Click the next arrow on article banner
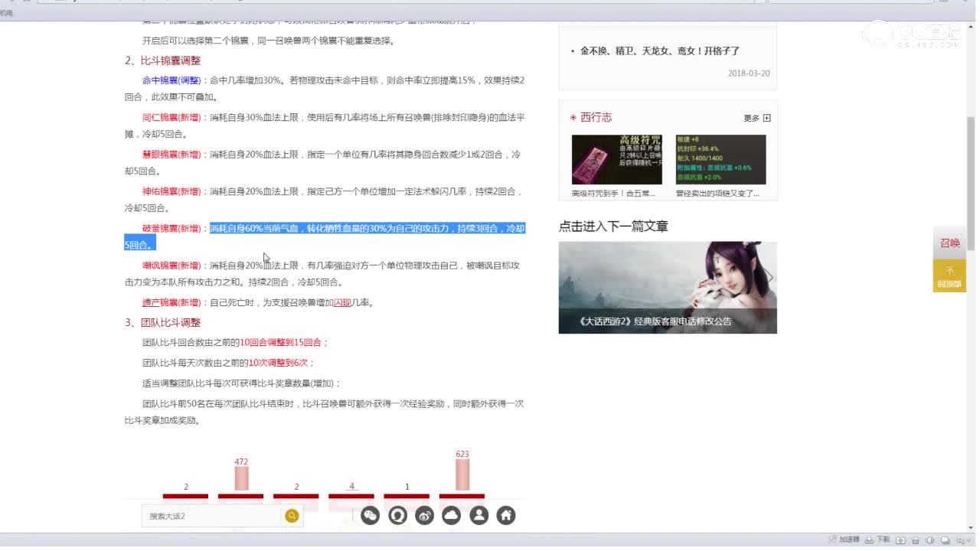 click(x=769, y=277)
